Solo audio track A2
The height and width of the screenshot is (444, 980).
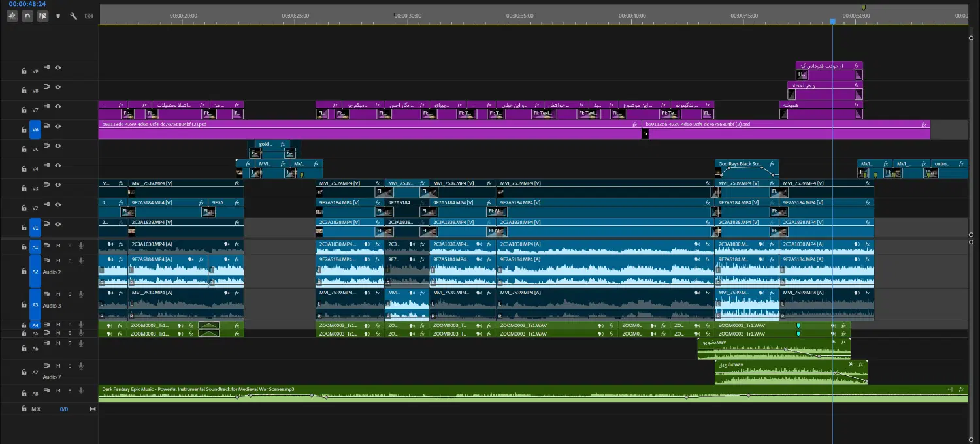point(69,261)
